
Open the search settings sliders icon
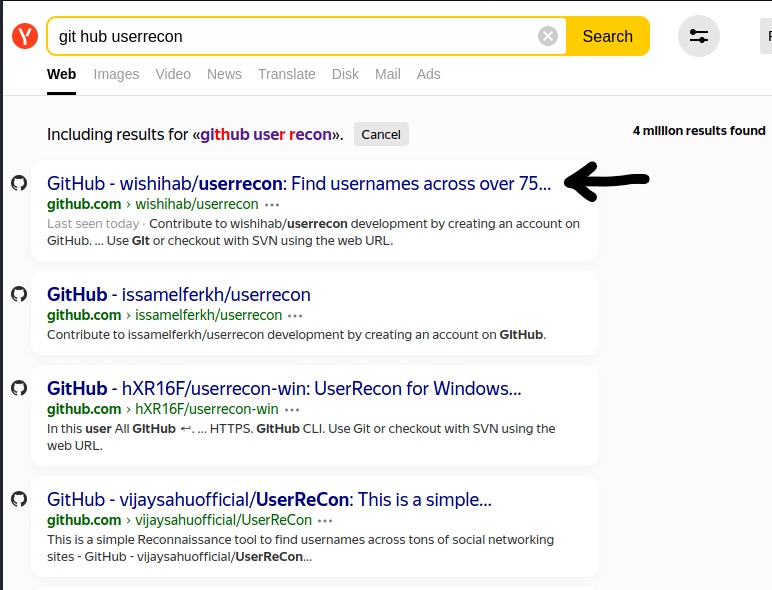(x=699, y=36)
